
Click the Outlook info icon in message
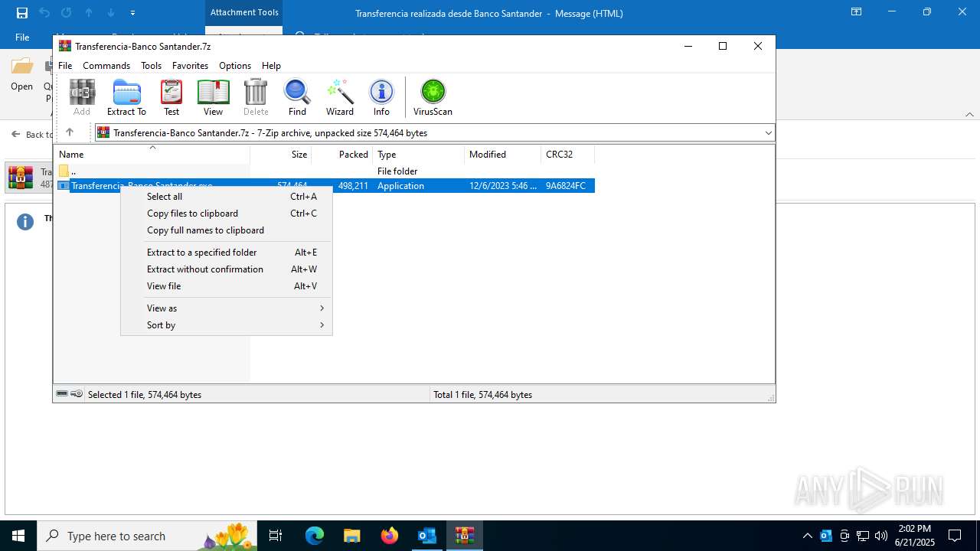pyautogui.click(x=25, y=222)
